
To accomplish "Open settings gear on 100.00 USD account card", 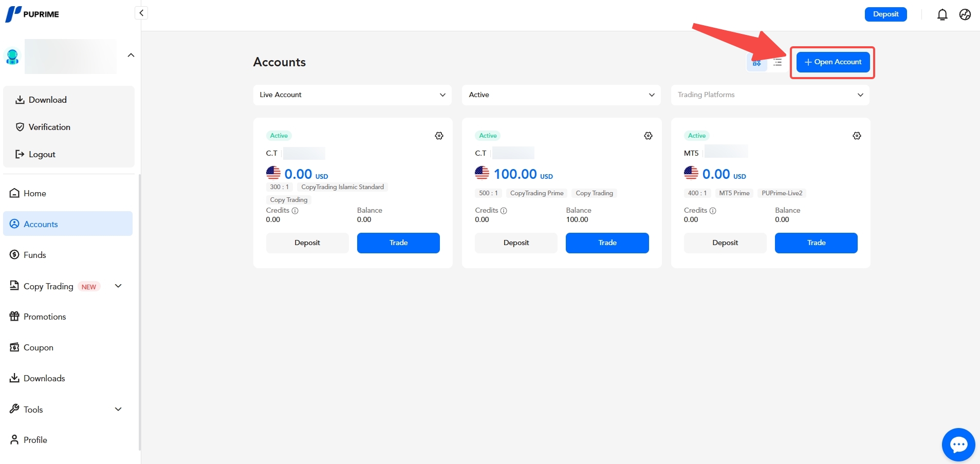I will pyautogui.click(x=648, y=136).
